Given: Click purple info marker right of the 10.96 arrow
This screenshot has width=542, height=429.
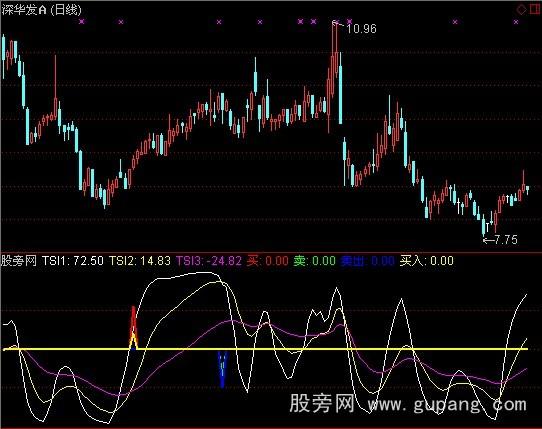Looking at the screenshot, I should point(349,22).
